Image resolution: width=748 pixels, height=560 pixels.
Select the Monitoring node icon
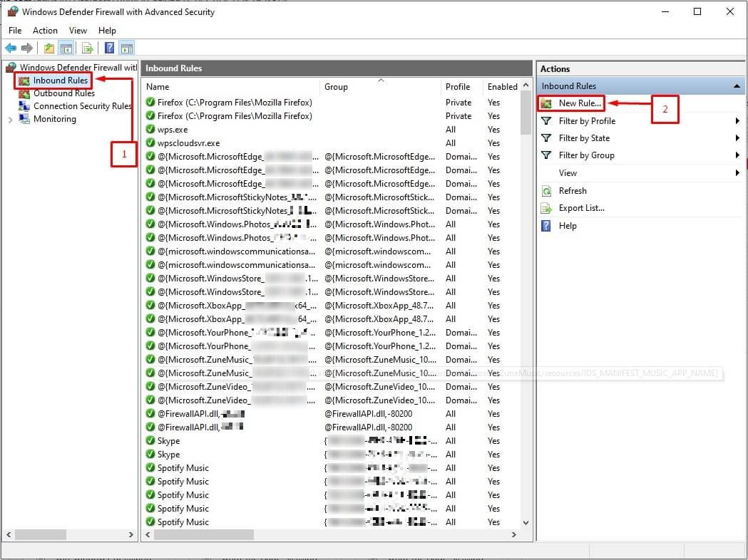tap(24, 119)
